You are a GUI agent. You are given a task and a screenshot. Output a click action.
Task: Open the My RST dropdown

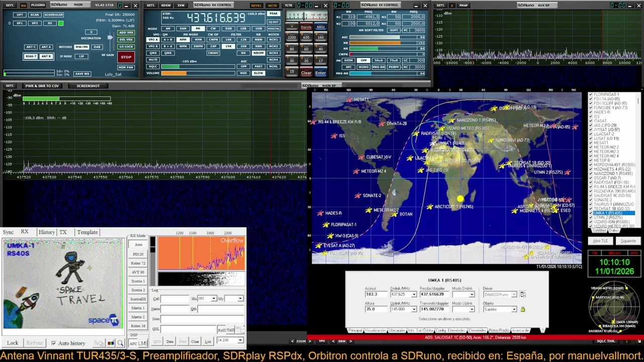240,299
